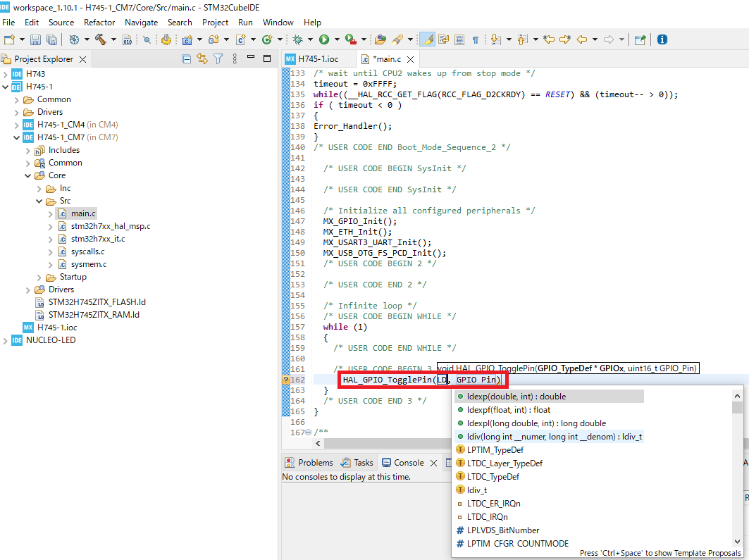Expand the Startup folder
749x560 pixels.
pos(39,278)
